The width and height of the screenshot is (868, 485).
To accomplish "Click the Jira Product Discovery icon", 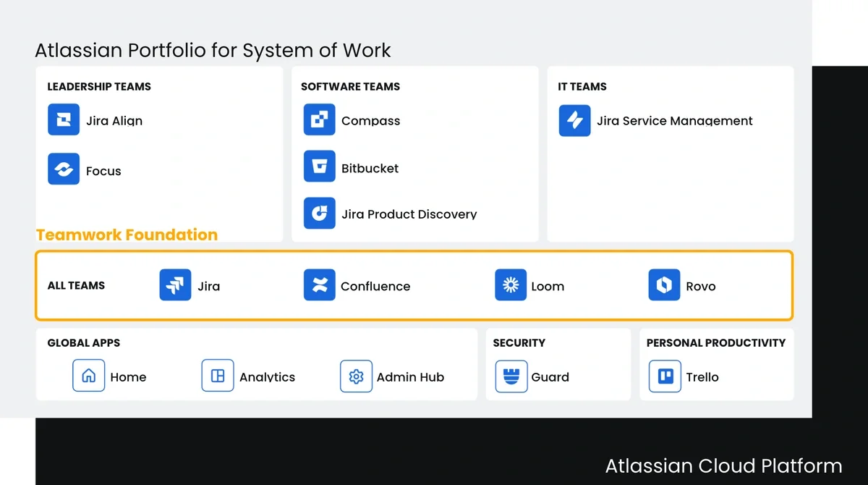I will click(319, 213).
